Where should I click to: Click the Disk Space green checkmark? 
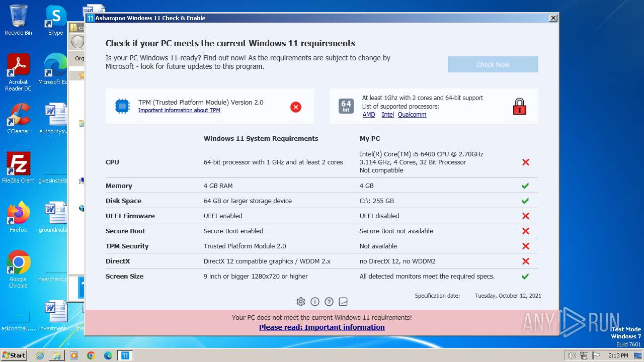[x=525, y=201]
